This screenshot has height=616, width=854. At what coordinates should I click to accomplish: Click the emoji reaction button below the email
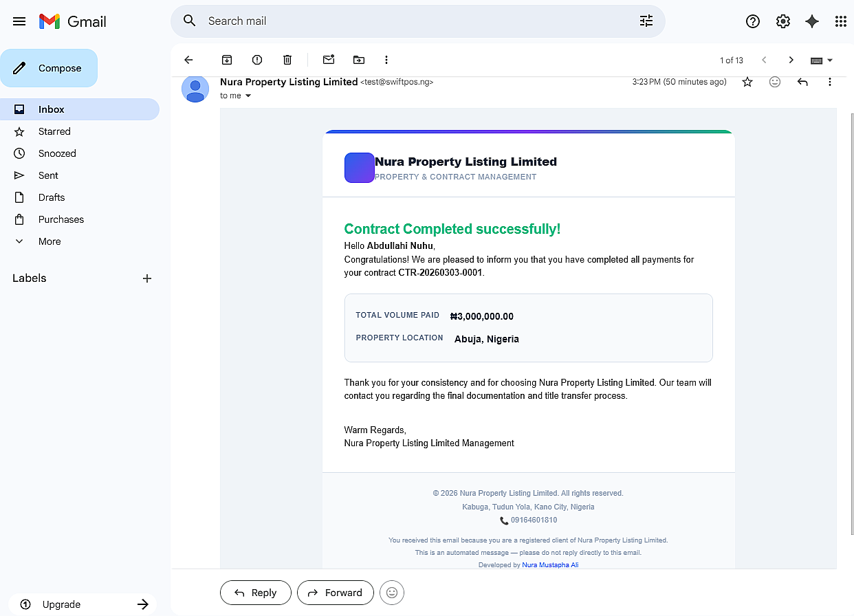[x=392, y=593]
